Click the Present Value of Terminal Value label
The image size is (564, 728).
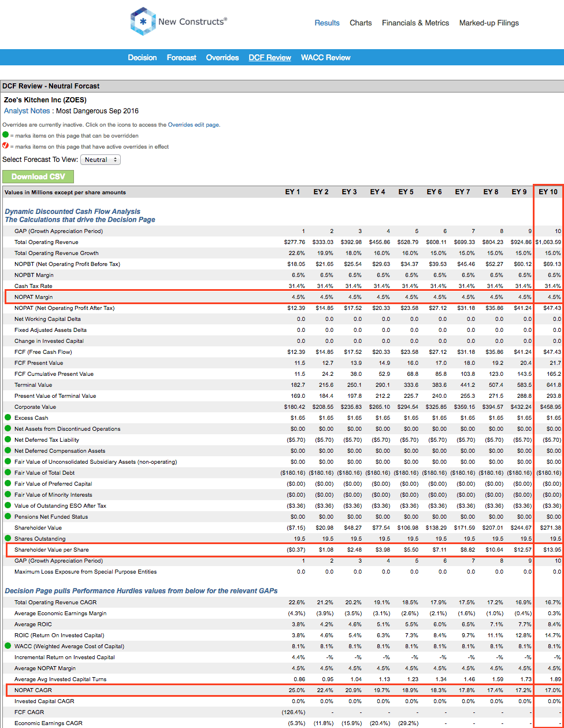[55, 396]
